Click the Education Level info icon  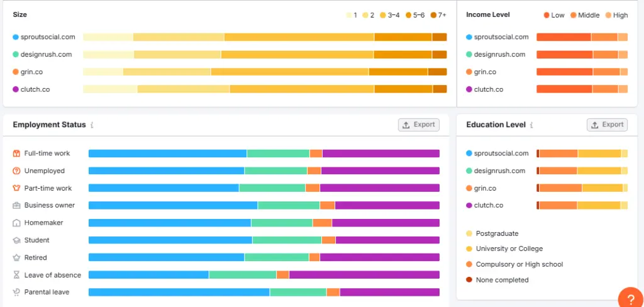532,125
